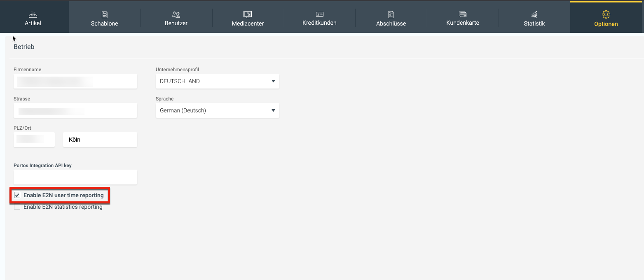Click into the Strasse text field
This screenshot has width=644, height=280.
tap(75, 110)
